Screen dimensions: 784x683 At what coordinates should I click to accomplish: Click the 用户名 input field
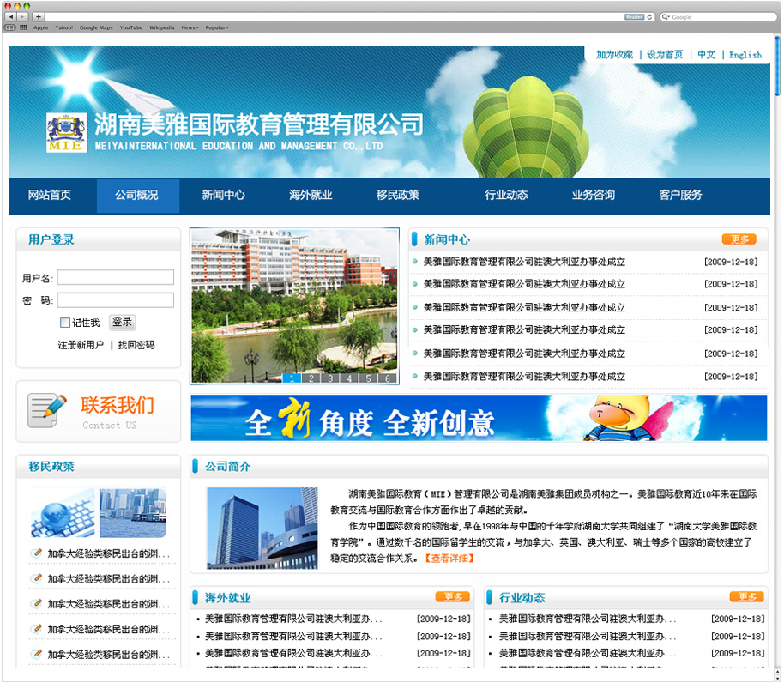116,277
